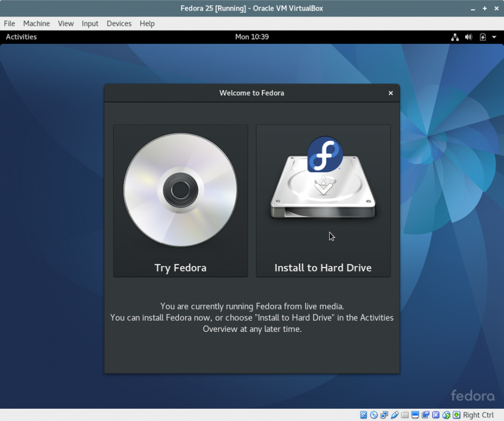Screen dimensions: 504x421
Task: Open the network icon in GNOME top bar
Action: point(455,37)
